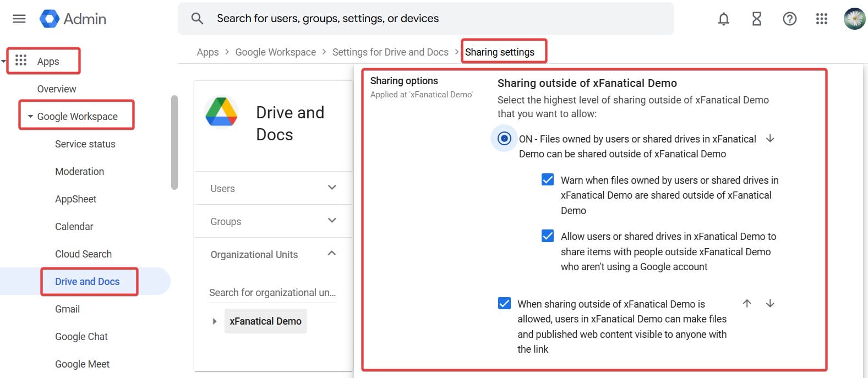868x378 pixels.
Task: Collapse the Apps sidebar section arrow
Action: click(3, 62)
